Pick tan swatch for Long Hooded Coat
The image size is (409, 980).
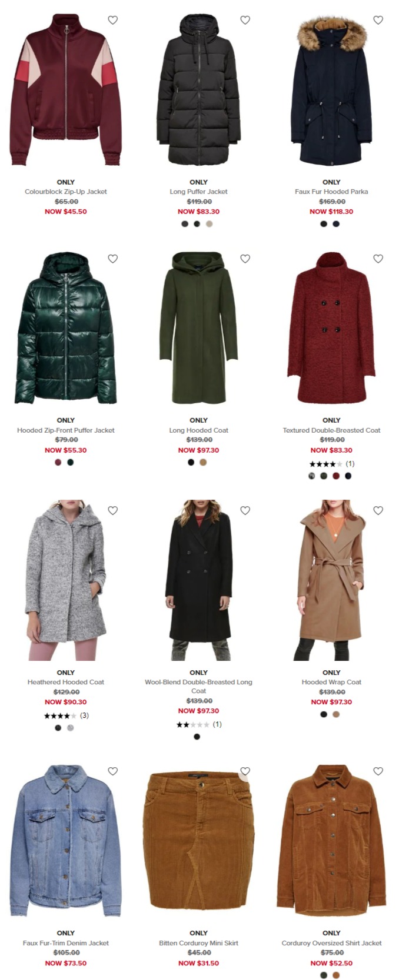pos(203,463)
